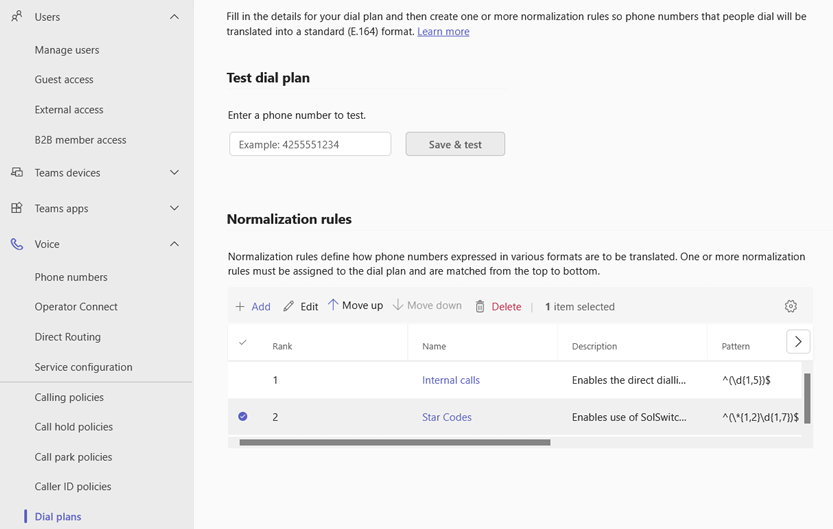Click the Delete trash can icon
Screen dimensions: 833x529
click(x=480, y=306)
